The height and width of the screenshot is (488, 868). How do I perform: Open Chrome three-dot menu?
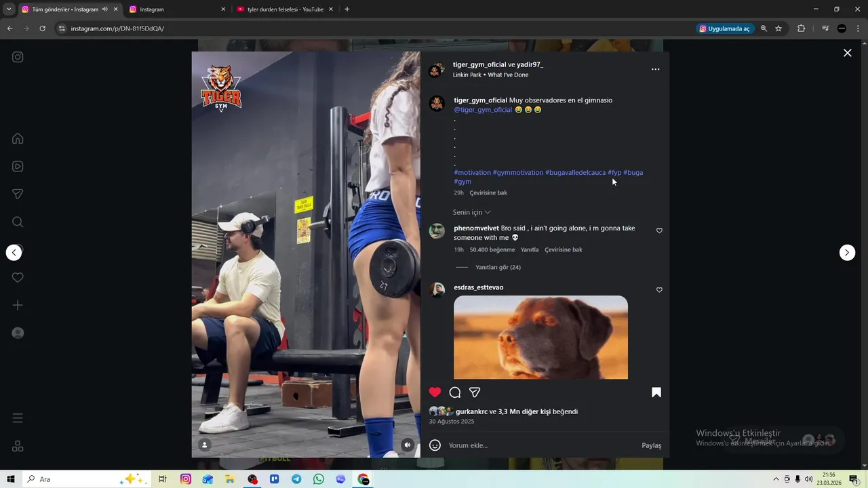(857, 28)
